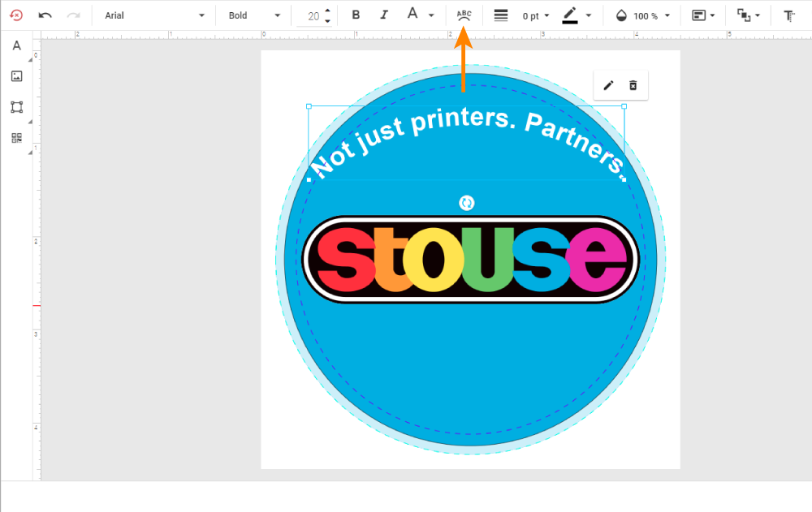Viewport: 812px width, 512px height.
Task: Click the opacity droplet icon
Action: tap(621, 15)
